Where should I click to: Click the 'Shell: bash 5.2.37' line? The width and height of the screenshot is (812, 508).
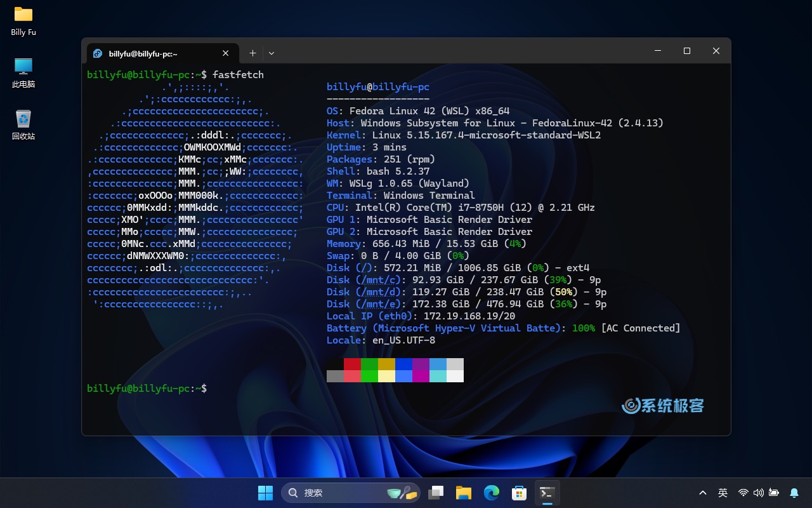(378, 171)
